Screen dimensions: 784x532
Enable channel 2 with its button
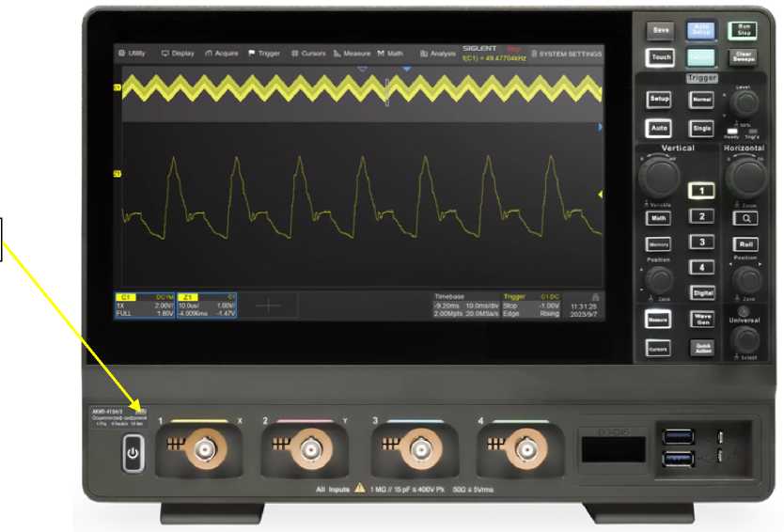(700, 216)
